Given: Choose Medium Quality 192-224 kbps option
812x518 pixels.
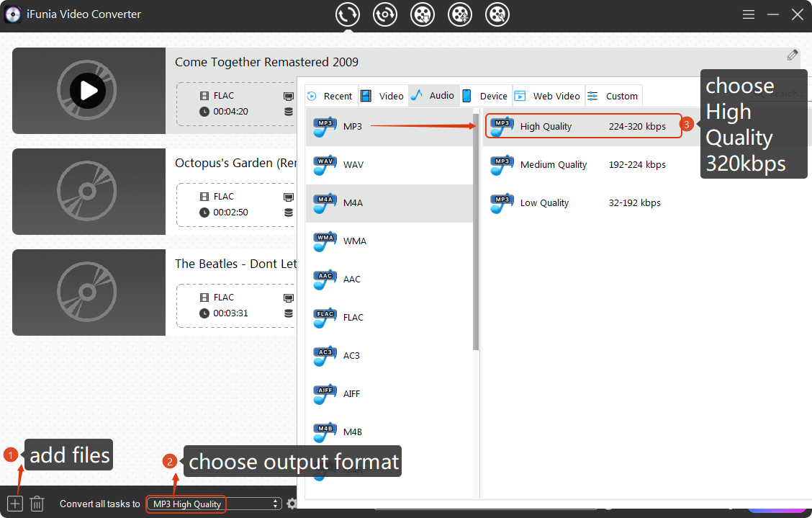Looking at the screenshot, I should (582, 164).
